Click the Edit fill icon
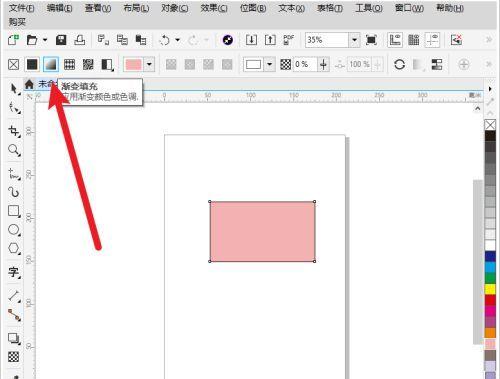This screenshot has height=379, width=500. click(x=436, y=64)
